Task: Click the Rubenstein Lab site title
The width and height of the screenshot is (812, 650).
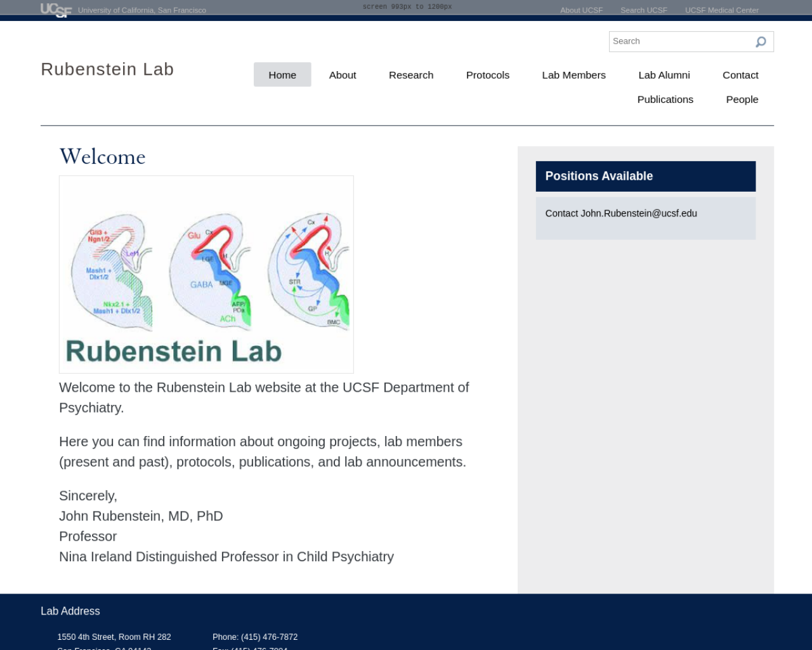Action: tap(107, 69)
